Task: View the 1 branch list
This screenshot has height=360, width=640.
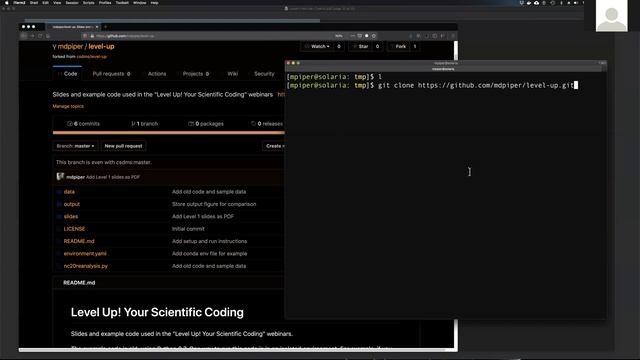Action: (144, 124)
